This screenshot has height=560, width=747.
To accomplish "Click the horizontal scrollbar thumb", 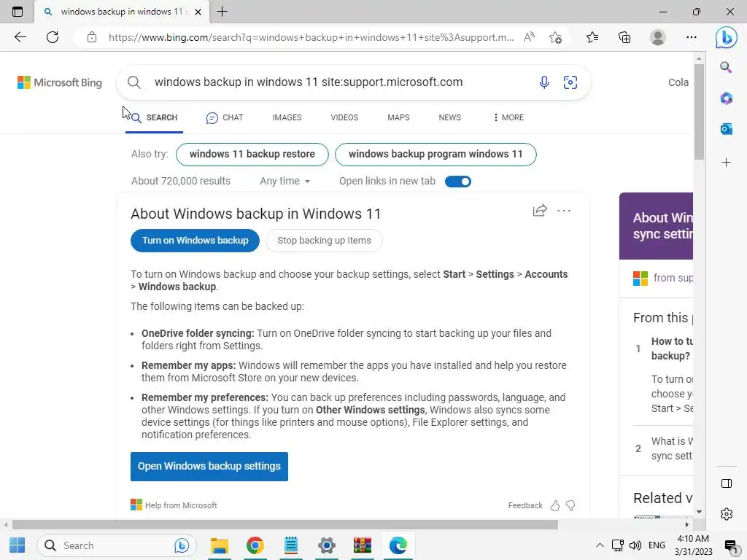I will pos(285,525).
